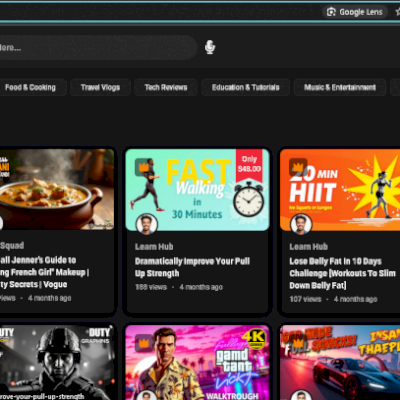This screenshot has height=400, width=400.
Task: Open the Jenner's Guide French Girl Makeup title
Action: pyautogui.click(x=44, y=272)
